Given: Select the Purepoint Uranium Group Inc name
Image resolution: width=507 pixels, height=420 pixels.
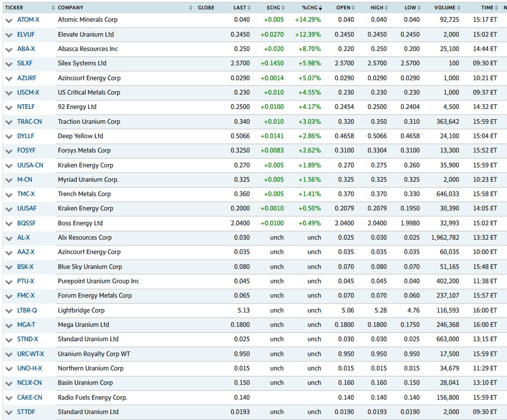Looking at the screenshot, I should point(98,281).
